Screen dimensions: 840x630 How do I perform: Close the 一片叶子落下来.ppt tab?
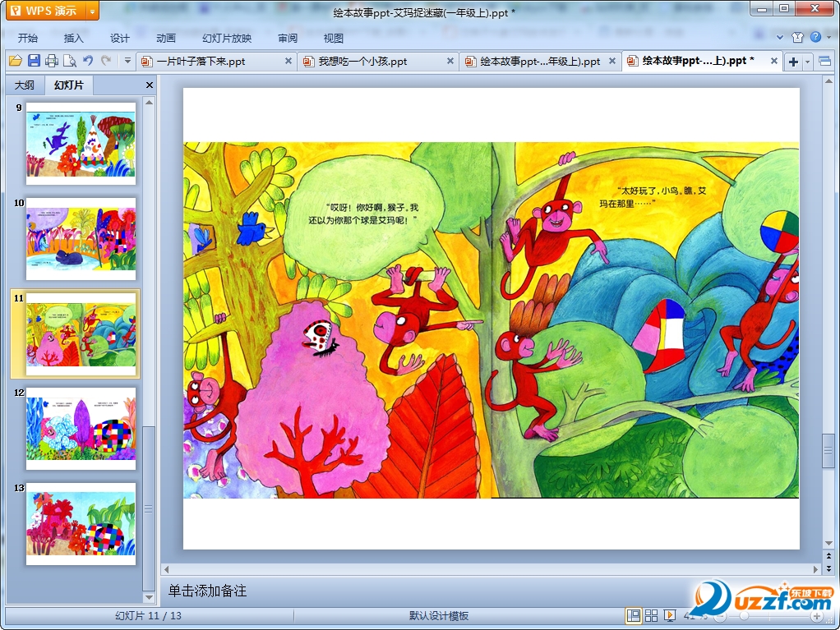pyautogui.click(x=288, y=61)
